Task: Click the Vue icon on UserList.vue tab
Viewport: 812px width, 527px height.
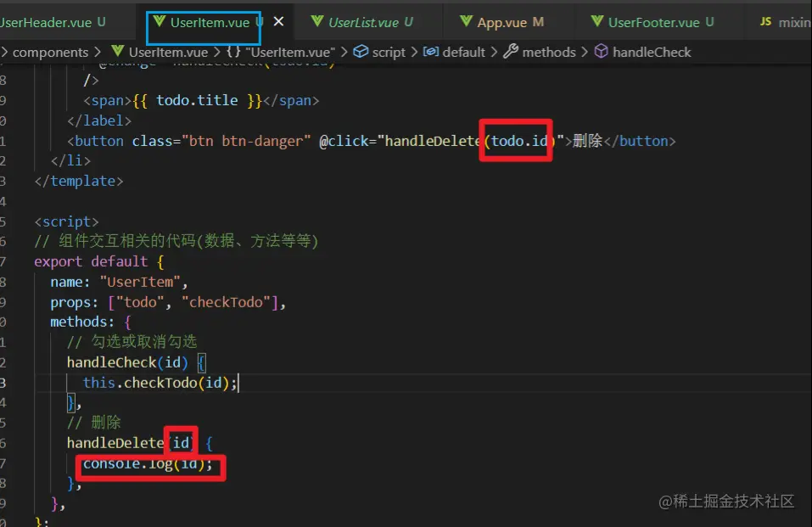Action: [x=317, y=21]
